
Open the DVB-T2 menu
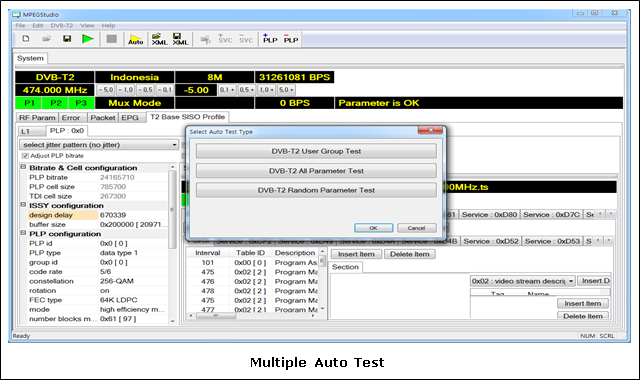[62, 25]
